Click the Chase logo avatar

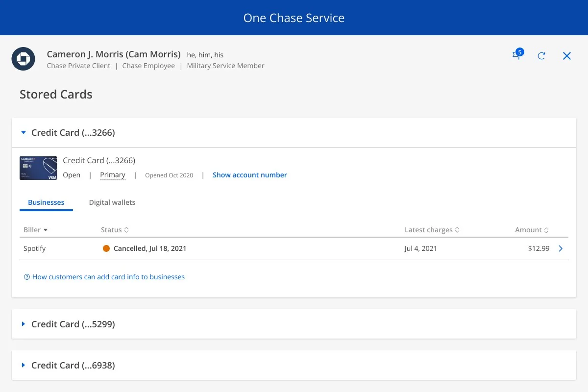[24, 59]
